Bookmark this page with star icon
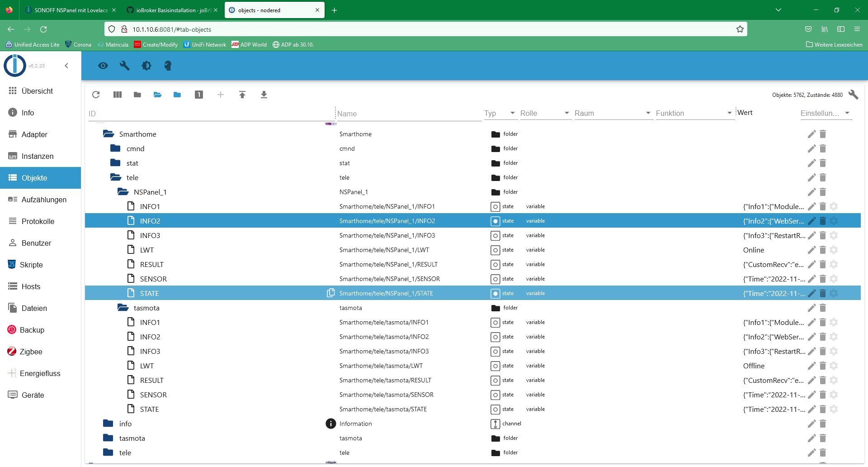The height and width of the screenshot is (467, 868). click(740, 29)
